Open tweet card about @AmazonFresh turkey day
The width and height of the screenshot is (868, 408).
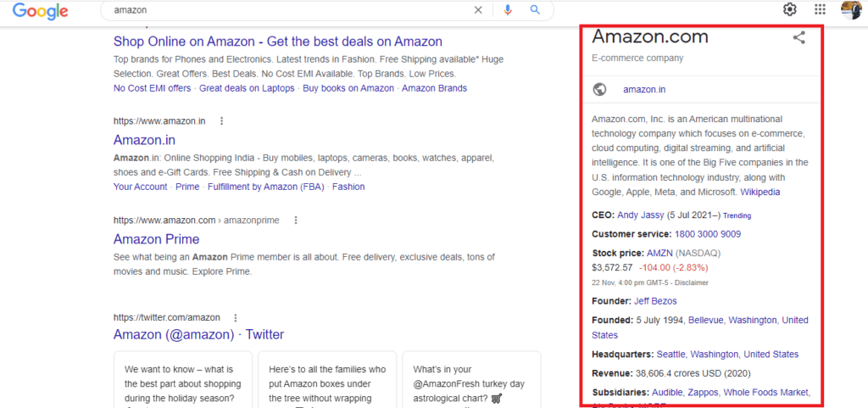471,379
